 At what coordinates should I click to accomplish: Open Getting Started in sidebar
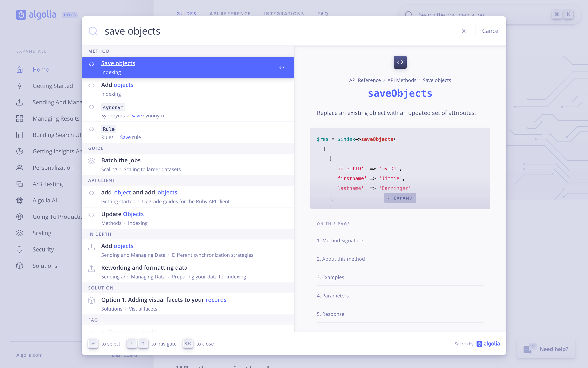pyautogui.click(x=53, y=86)
